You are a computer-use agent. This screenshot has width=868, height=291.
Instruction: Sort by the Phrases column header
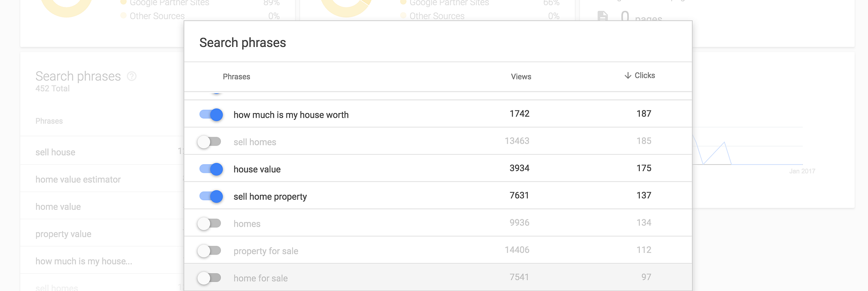[x=236, y=77]
